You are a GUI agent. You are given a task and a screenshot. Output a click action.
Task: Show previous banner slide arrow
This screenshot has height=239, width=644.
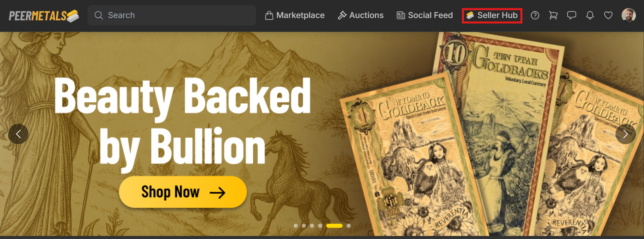coord(18,134)
